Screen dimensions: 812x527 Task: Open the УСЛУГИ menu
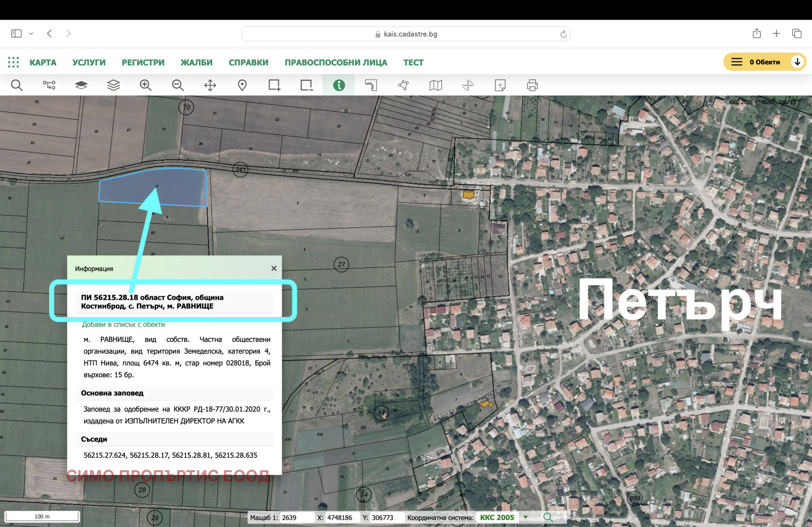coord(89,62)
